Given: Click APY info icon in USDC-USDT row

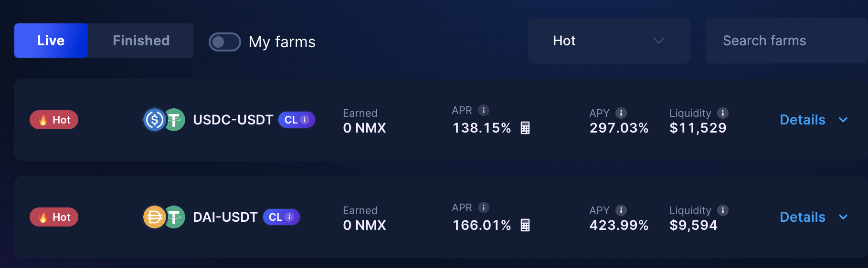Looking at the screenshot, I should coord(621,113).
